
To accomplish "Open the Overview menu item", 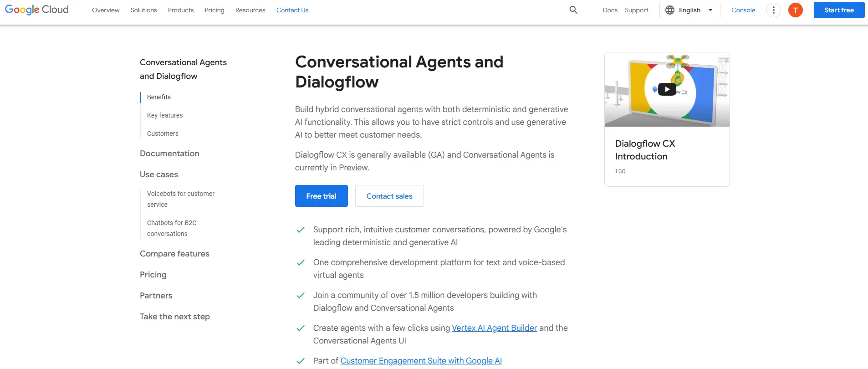I will coord(106,10).
